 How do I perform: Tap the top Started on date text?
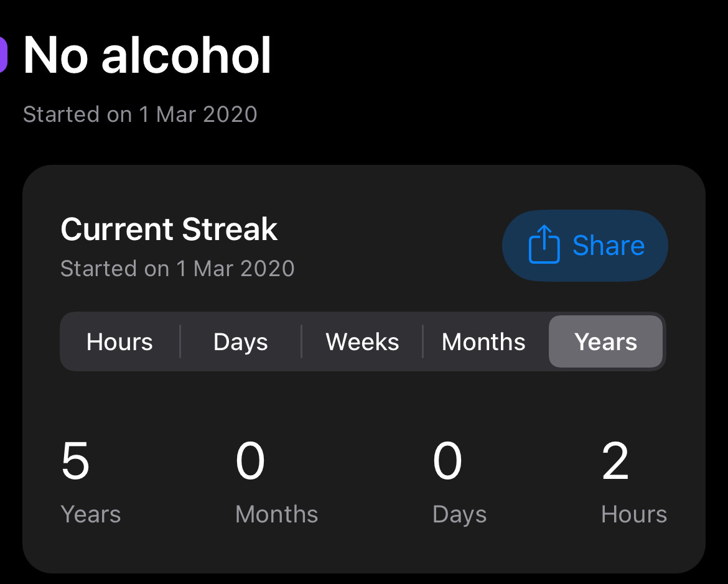140,114
